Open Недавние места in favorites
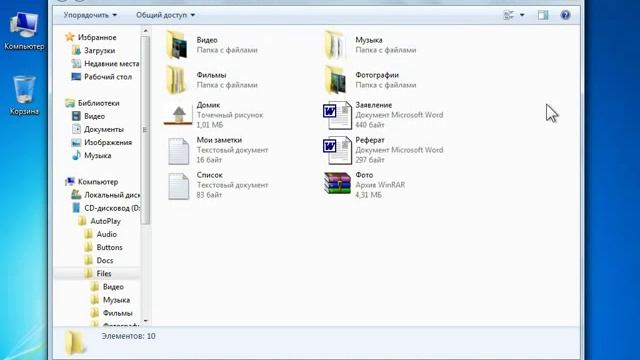The image size is (640, 360). pos(111,64)
